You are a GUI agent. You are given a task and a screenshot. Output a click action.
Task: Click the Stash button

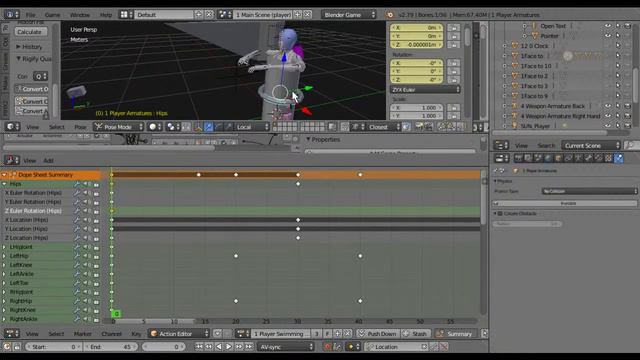click(415, 334)
